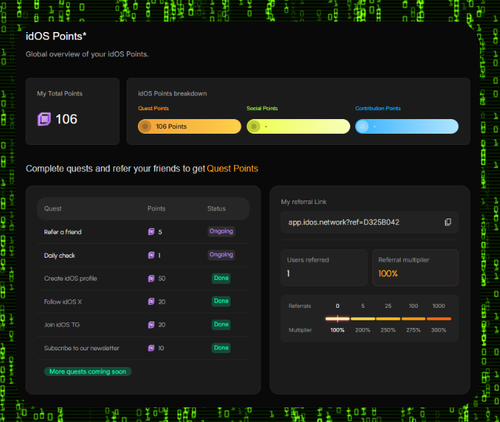Click the idOS Points breakdown heading
The height and width of the screenshot is (422, 500).
coord(172,94)
